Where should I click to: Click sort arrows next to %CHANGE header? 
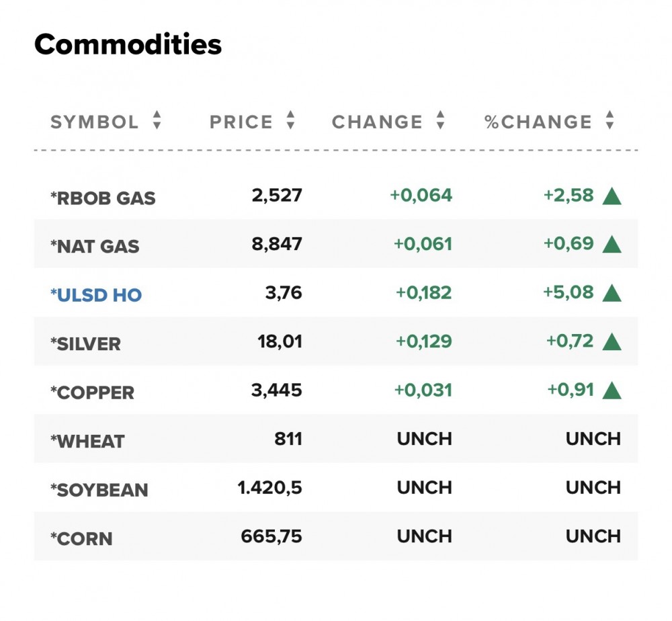tap(610, 121)
